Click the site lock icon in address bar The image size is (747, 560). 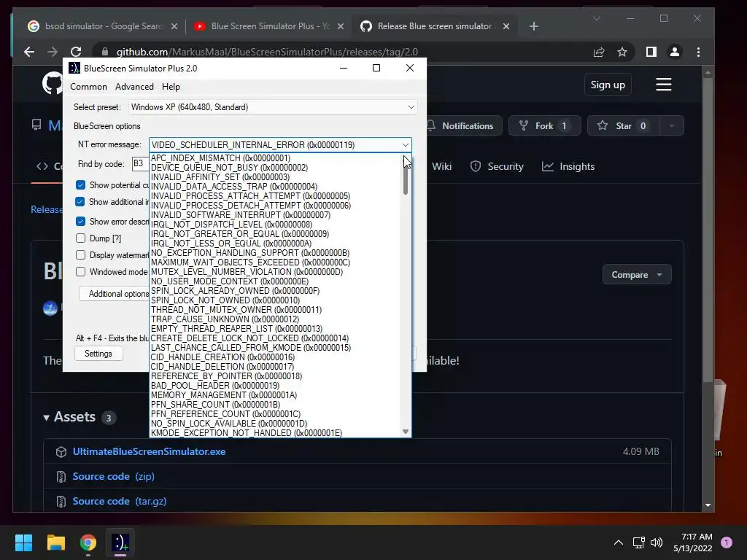click(105, 52)
